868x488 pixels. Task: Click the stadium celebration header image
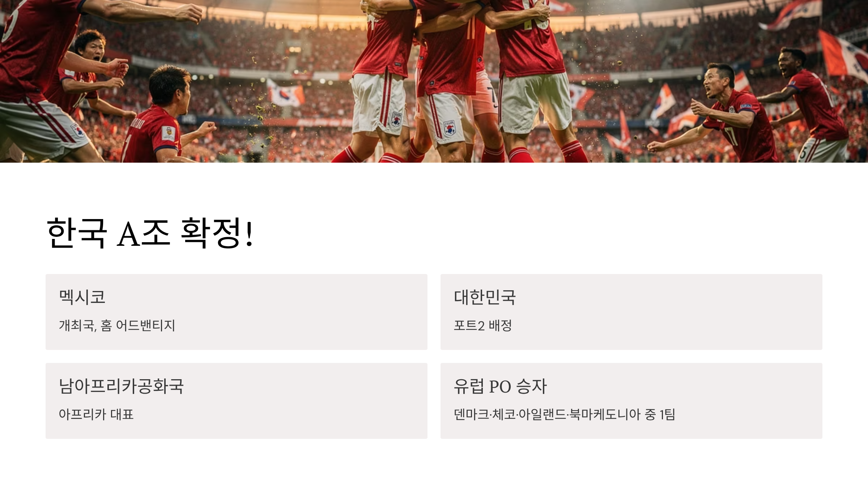point(434,81)
